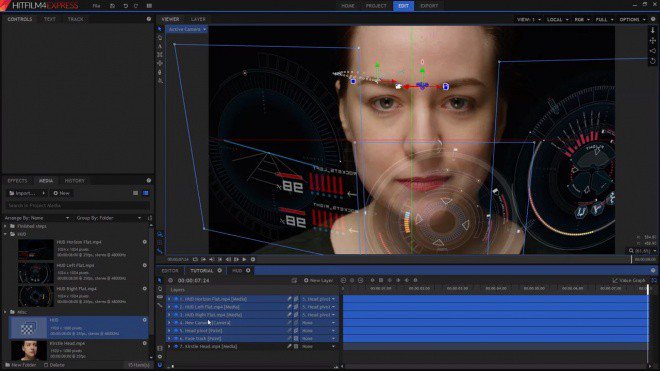660x371 pixels.
Task: Open the Full resolution dropdown
Action: (x=604, y=19)
